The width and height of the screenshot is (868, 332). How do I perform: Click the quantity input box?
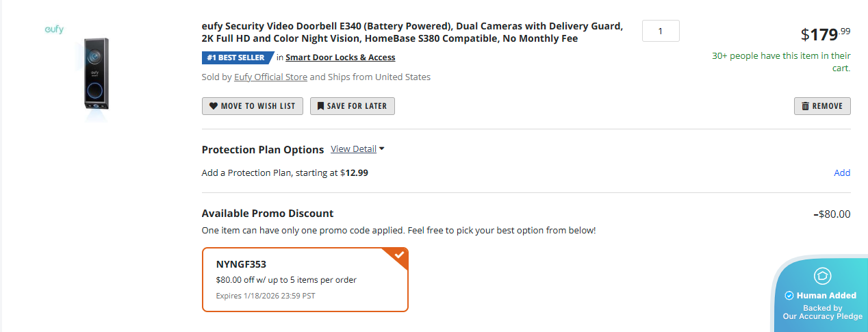point(661,31)
